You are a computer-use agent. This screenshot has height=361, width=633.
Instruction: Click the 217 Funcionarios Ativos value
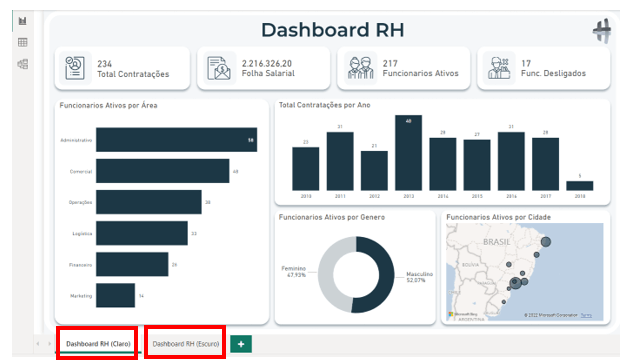pos(390,63)
